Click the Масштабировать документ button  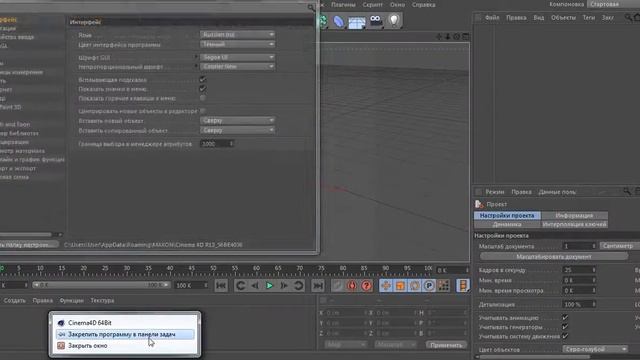pyautogui.click(x=554, y=257)
